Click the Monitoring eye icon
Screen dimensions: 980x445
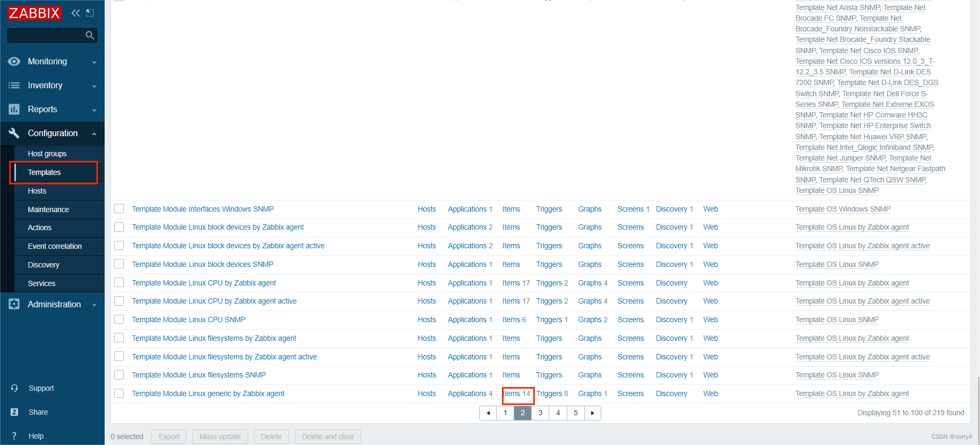[x=14, y=62]
